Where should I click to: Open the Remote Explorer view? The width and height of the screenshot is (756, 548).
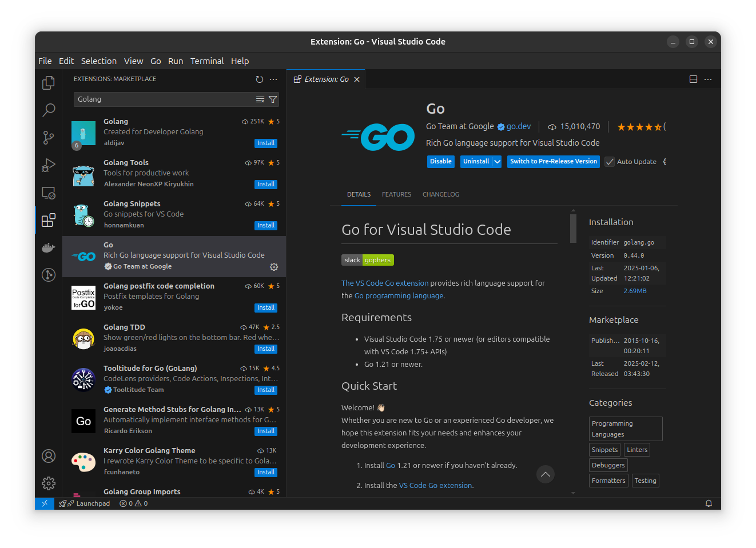[x=49, y=193]
